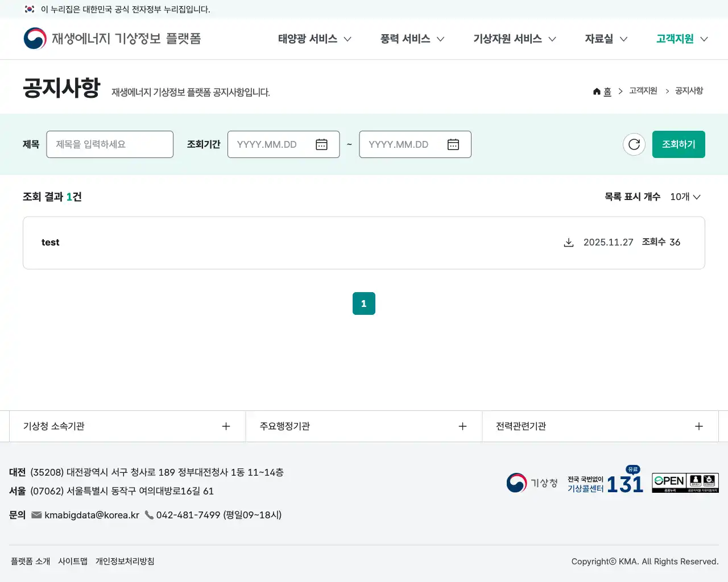Image resolution: width=728 pixels, height=582 pixels.
Task: Click the home icon in the breadcrumb
Action: click(597, 91)
